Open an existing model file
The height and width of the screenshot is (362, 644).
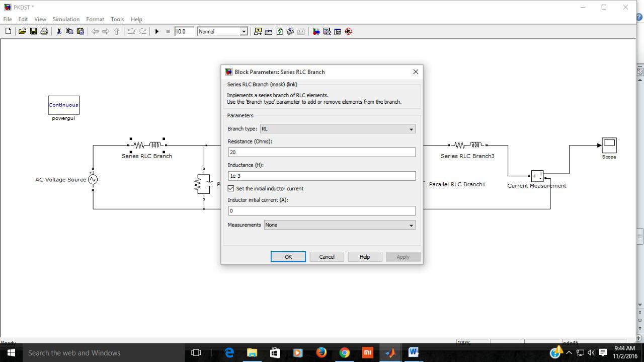pos(22,31)
